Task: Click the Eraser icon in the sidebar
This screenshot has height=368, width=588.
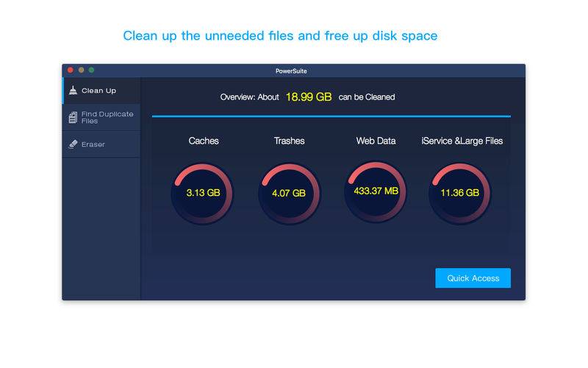Action: 73,144
